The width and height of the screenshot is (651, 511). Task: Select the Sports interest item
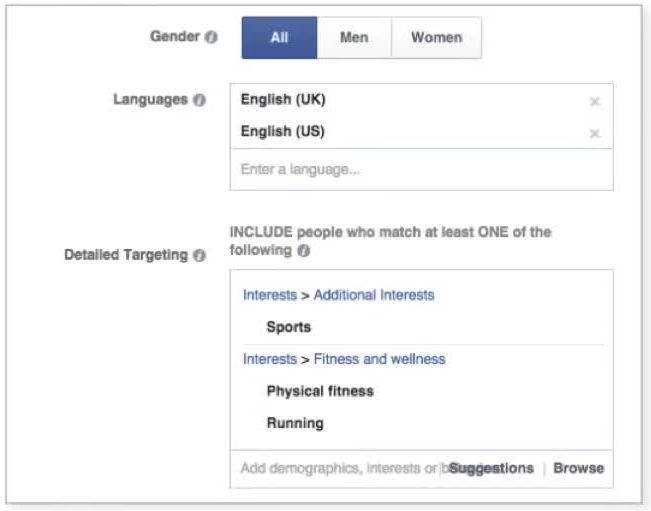tap(289, 327)
